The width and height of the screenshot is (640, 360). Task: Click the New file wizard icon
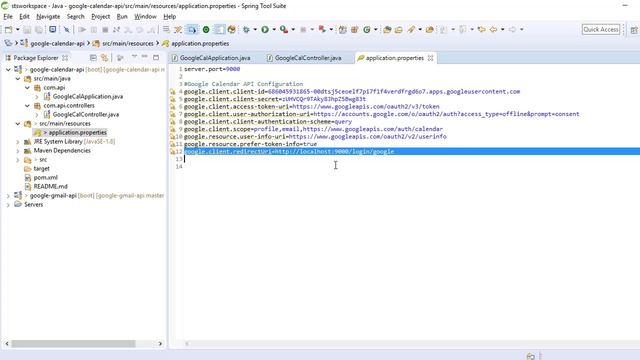point(8,29)
